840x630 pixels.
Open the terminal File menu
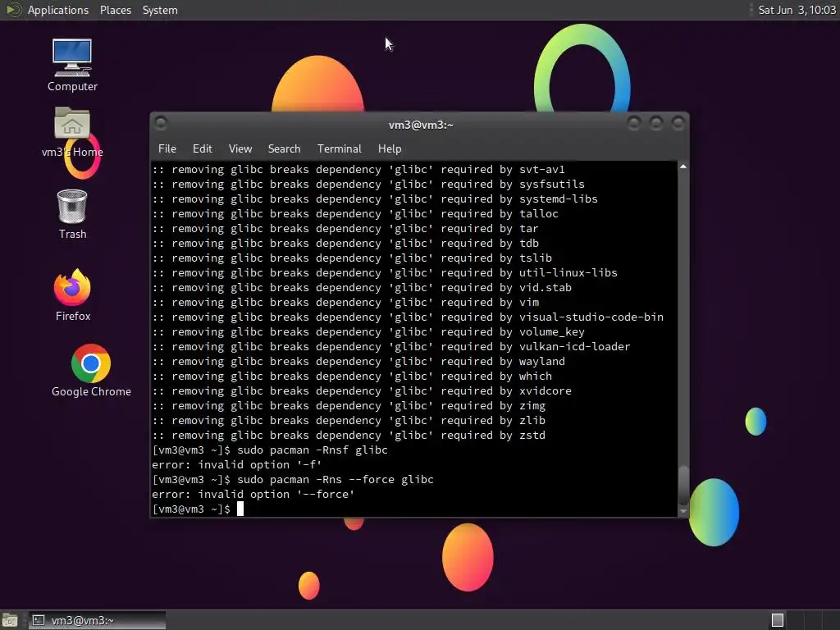(x=167, y=148)
